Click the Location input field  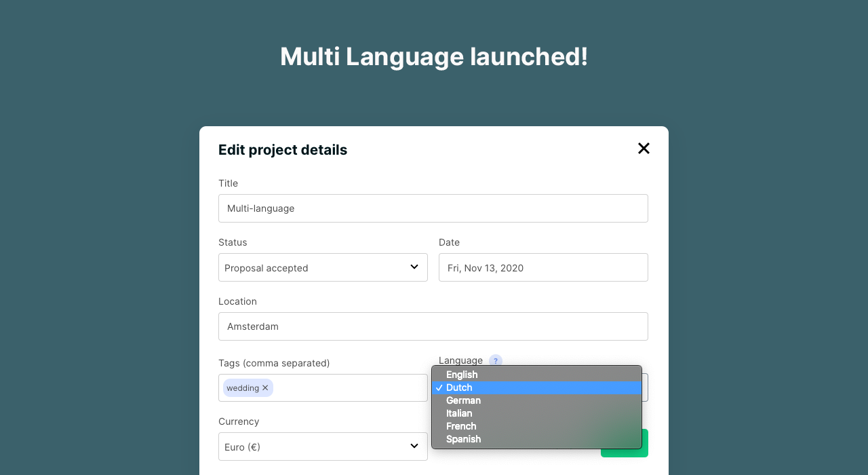(433, 326)
